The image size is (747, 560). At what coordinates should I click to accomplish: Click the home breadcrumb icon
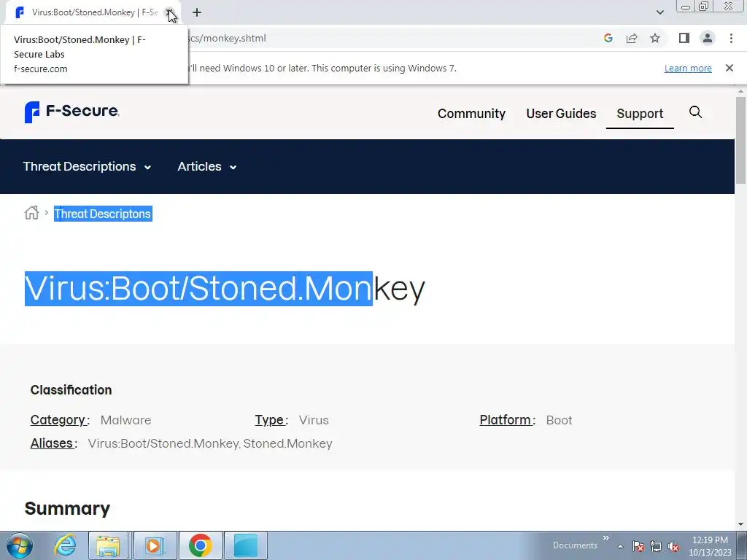coord(31,213)
